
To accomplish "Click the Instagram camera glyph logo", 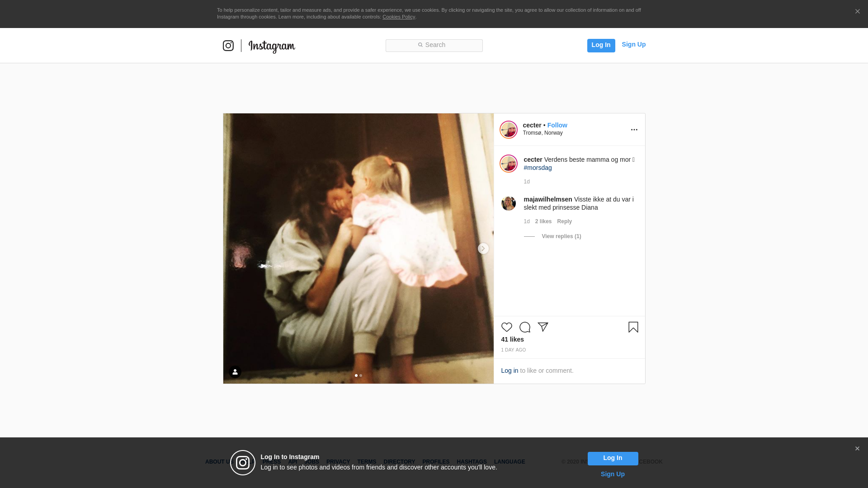I will coord(228,46).
